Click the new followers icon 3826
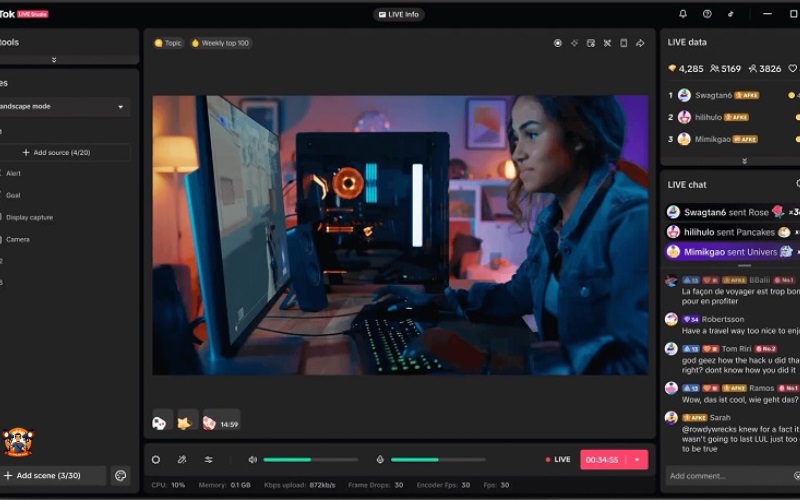800x500 pixels. [x=753, y=68]
